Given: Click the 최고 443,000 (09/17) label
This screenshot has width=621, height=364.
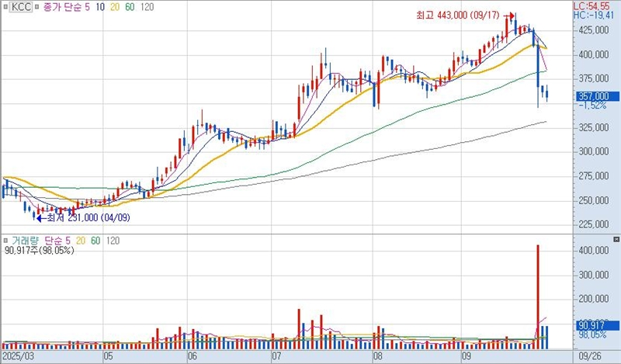Looking at the screenshot, I should coord(455,15).
